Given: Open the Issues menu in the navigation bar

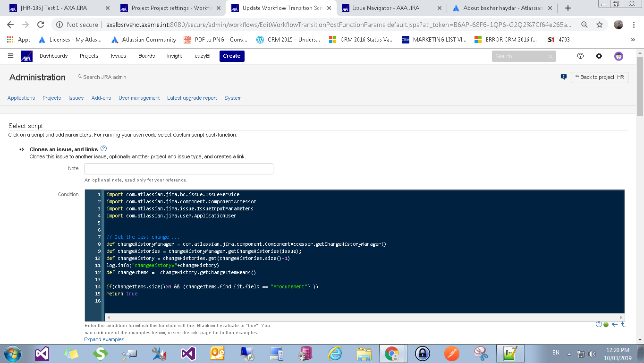Looking at the screenshot, I should [118, 56].
